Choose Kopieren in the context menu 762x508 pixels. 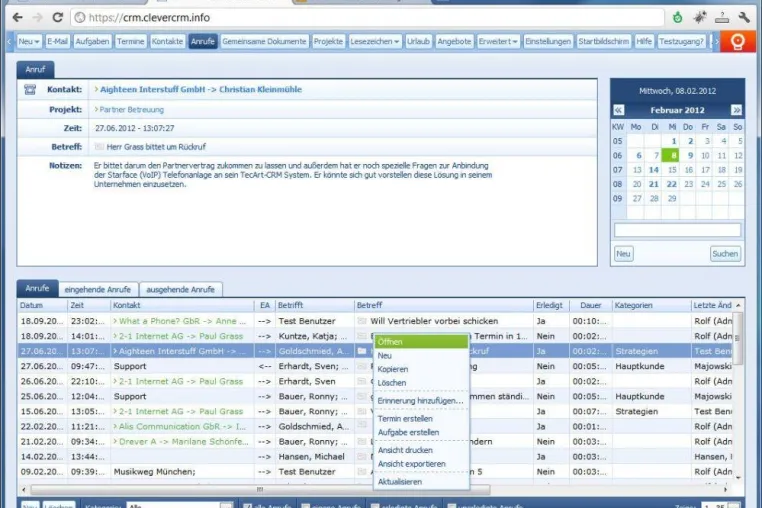click(x=421, y=369)
